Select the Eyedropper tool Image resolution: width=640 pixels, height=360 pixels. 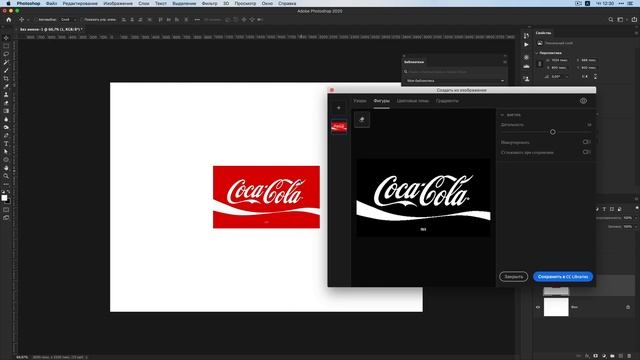coord(6,87)
